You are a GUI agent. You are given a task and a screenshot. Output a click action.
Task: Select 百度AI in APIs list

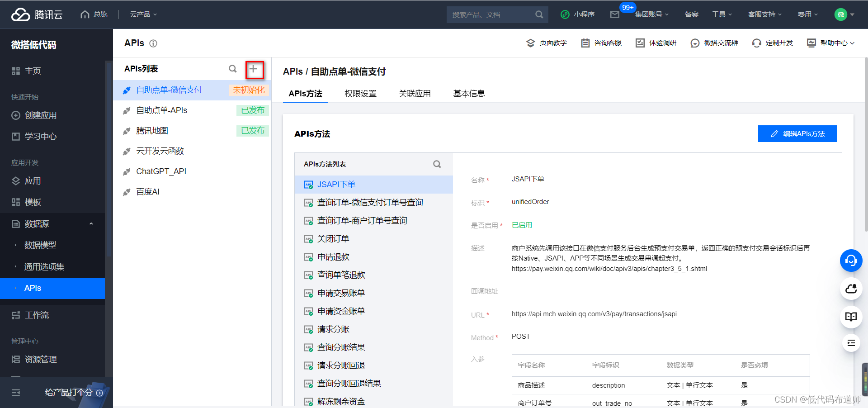point(192,192)
